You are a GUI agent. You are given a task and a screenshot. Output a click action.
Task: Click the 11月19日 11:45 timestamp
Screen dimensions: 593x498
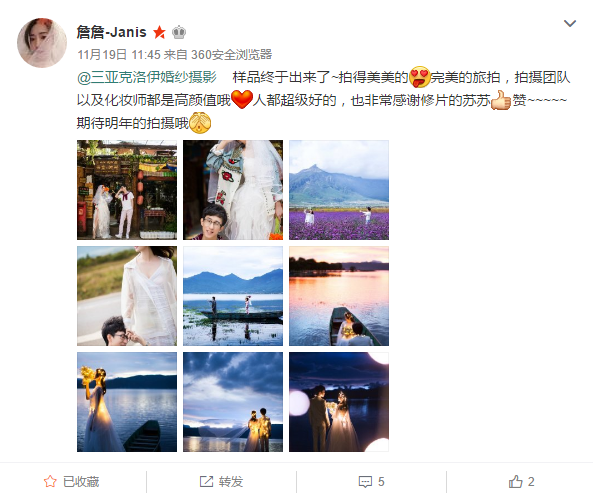(119, 55)
